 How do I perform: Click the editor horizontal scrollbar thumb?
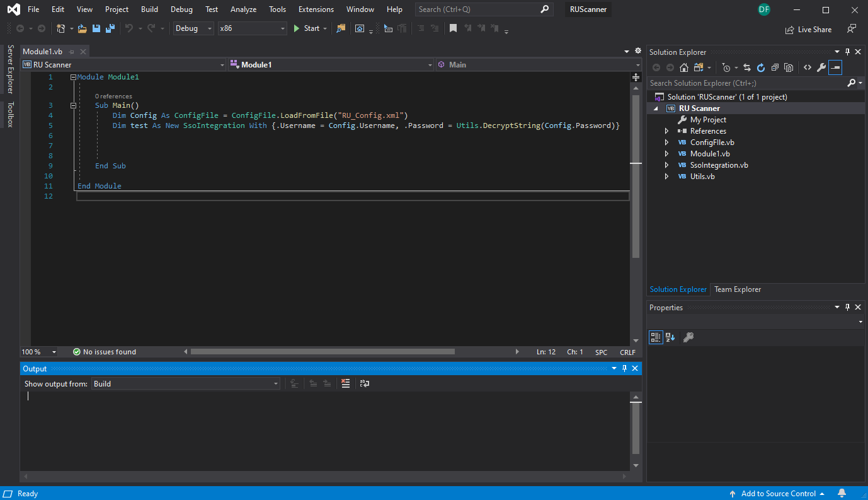[x=322, y=352]
